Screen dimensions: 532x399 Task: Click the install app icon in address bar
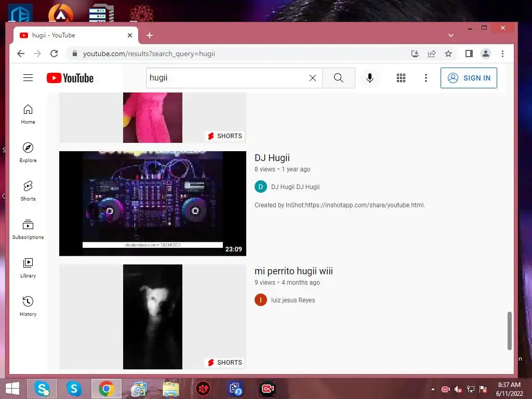pos(415,54)
